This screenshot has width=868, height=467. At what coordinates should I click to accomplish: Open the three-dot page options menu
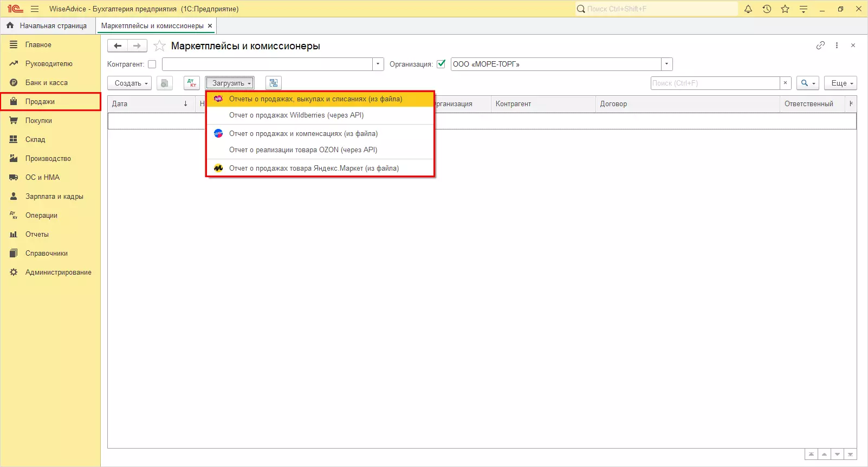pos(837,46)
